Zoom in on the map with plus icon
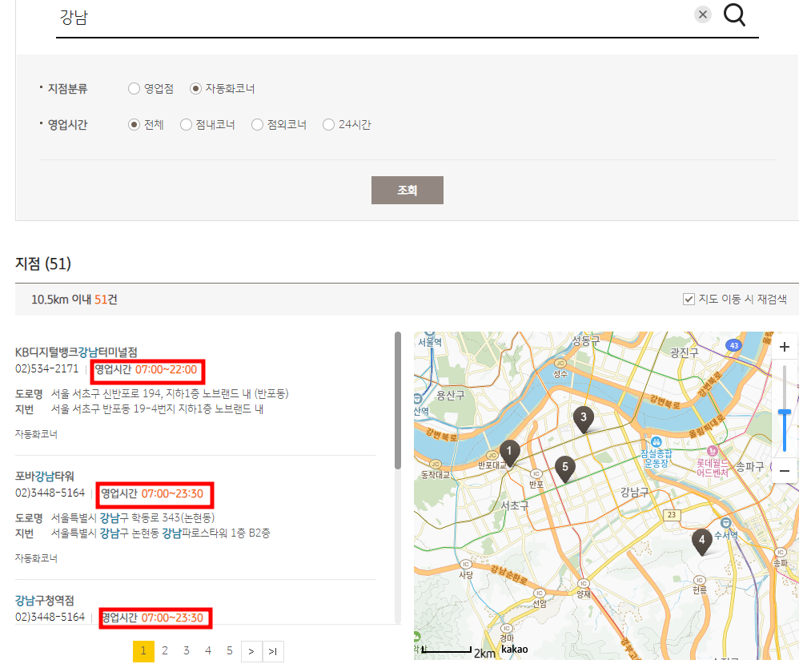The image size is (799, 672). tap(784, 348)
